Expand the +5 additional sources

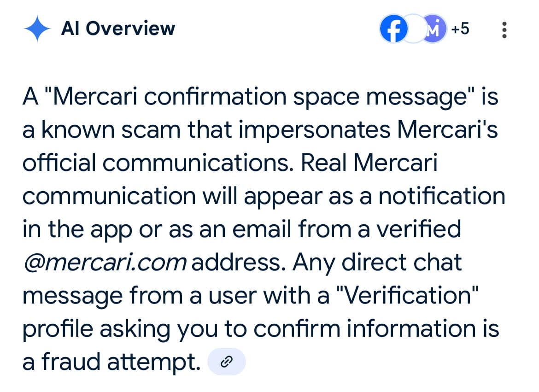[x=460, y=29]
